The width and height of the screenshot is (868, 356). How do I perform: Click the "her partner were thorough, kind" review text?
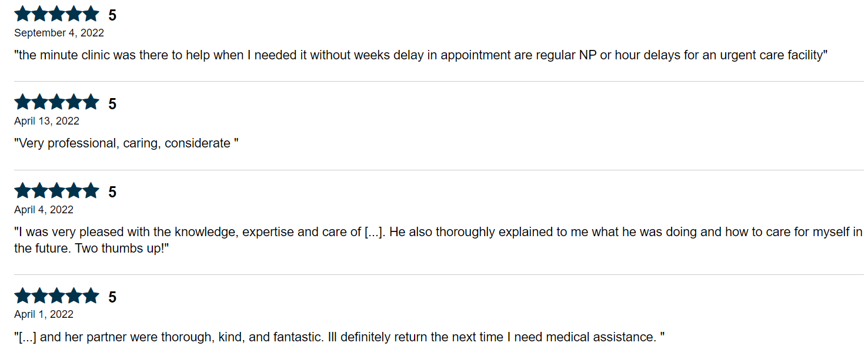(339, 337)
